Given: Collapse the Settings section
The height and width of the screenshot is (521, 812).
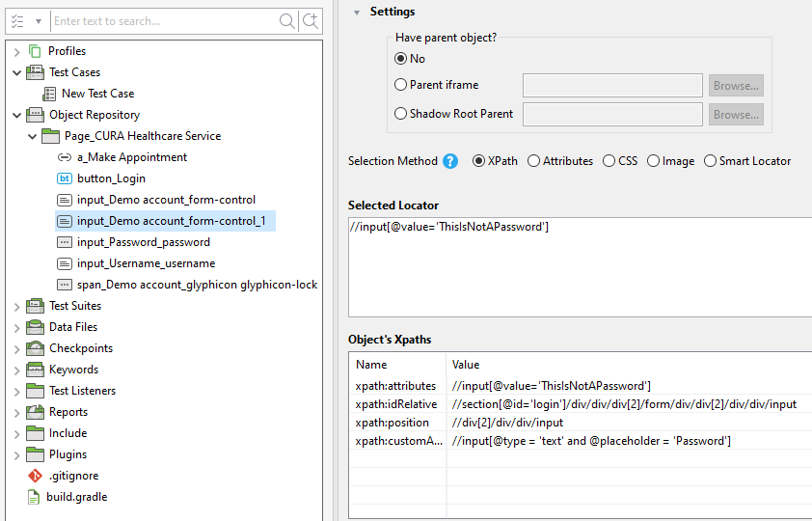Looking at the screenshot, I should click(357, 13).
